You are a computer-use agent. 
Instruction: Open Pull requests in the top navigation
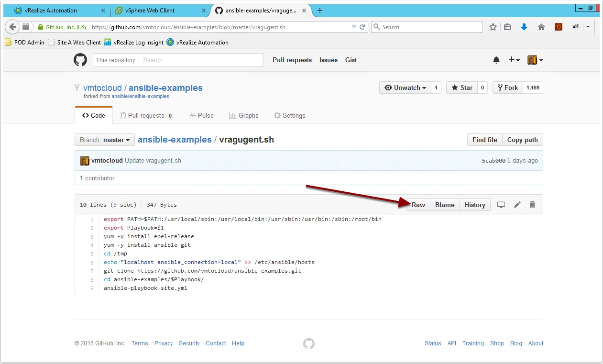(x=292, y=60)
